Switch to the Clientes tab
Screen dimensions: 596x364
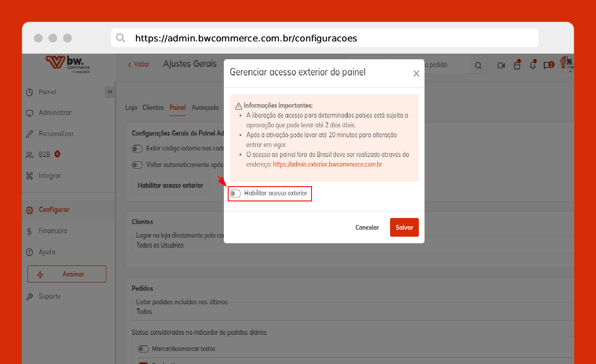coord(153,108)
